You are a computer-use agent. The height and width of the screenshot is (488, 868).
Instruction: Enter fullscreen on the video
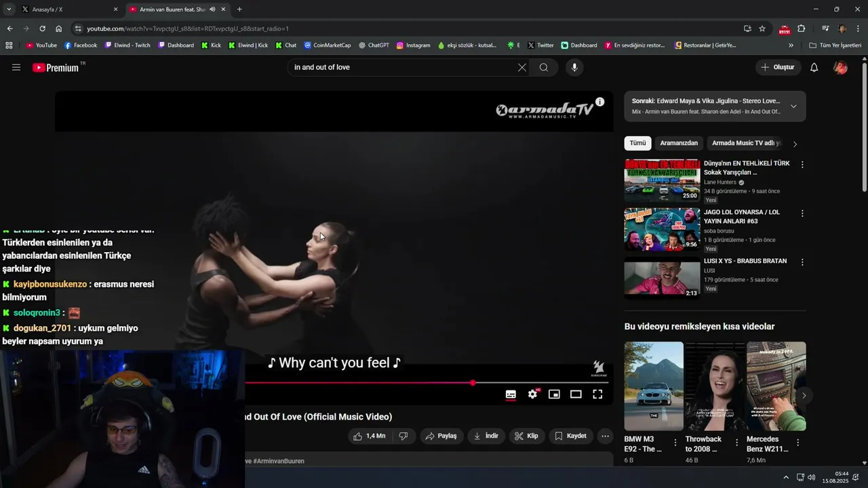[597, 394]
